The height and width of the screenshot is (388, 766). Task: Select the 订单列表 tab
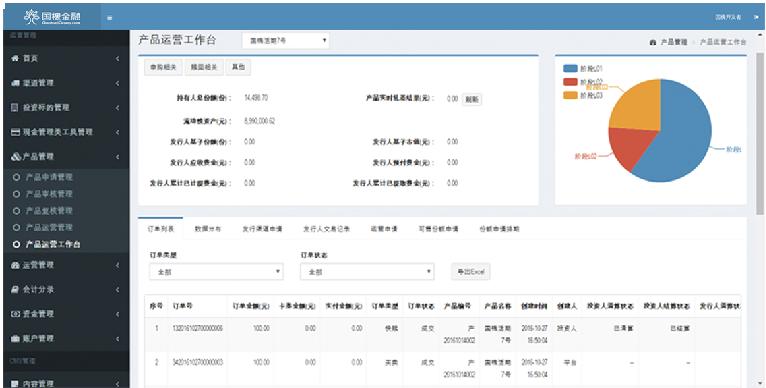[160, 229]
